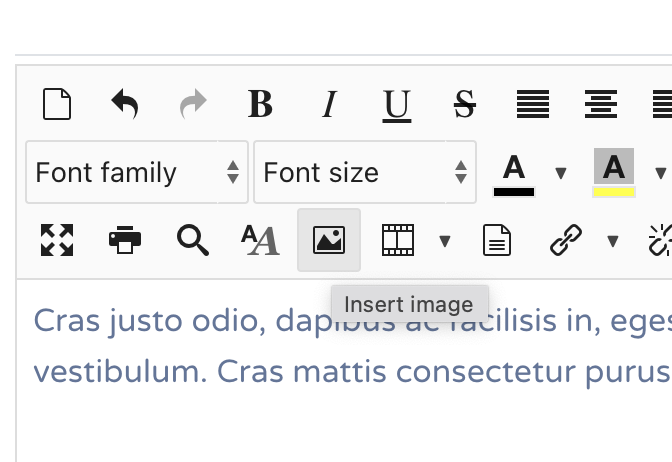Justify text alignment
The width and height of the screenshot is (672, 462).
coord(533,104)
